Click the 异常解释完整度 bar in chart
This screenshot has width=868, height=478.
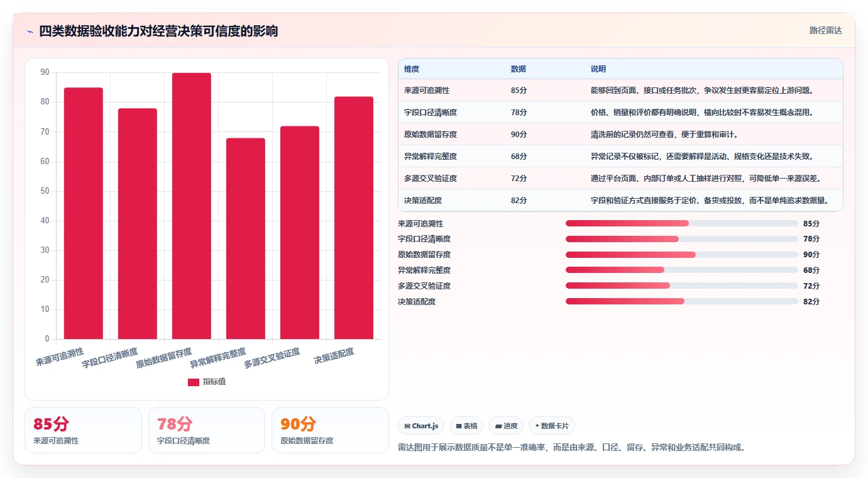click(246, 238)
